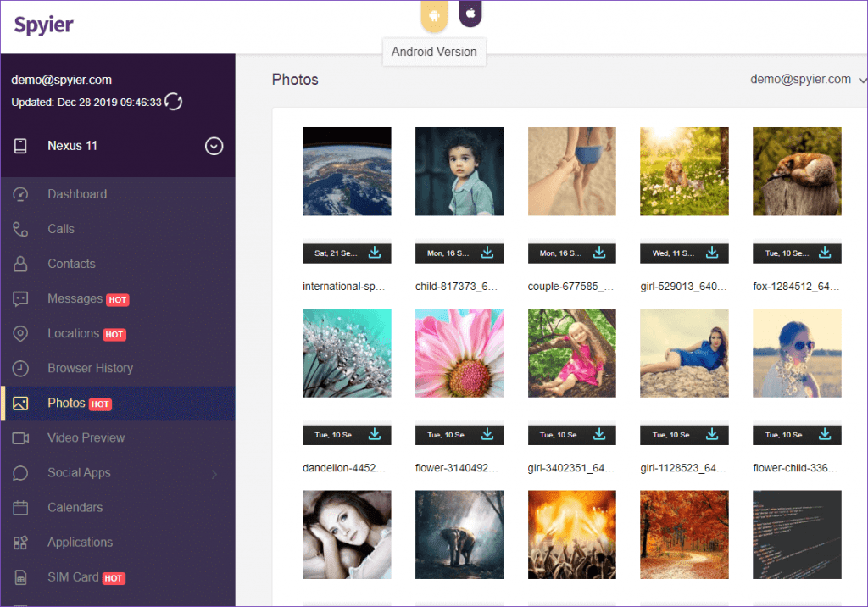
Task: Download the fox-1284512 photo
Action: tap(825, 253)
